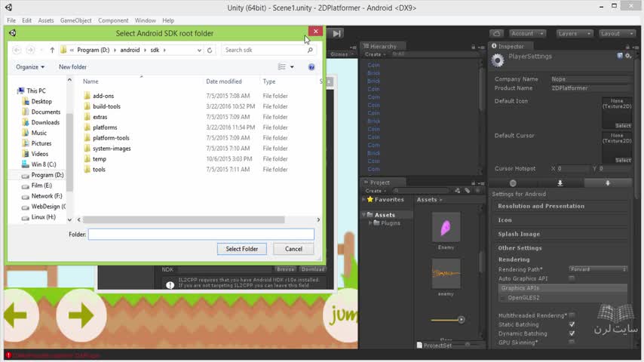
Task: Expand the Favorites tree
Action: [364, 200]
